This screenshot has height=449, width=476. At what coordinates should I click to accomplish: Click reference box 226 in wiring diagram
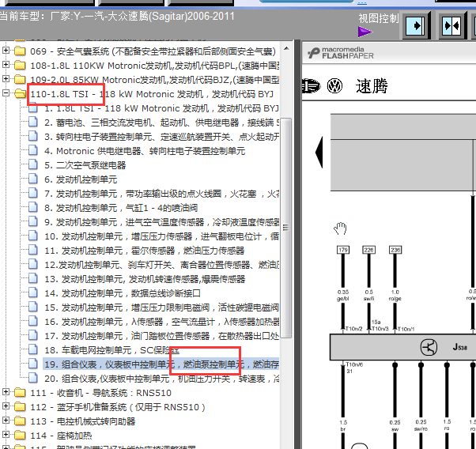(x=368, y=250)
